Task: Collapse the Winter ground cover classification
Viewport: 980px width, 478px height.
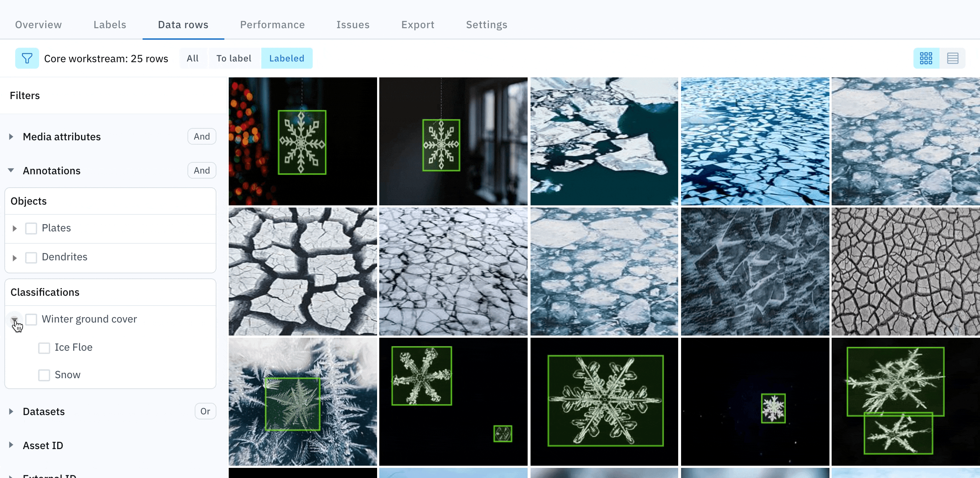Action: pos(14,319)
